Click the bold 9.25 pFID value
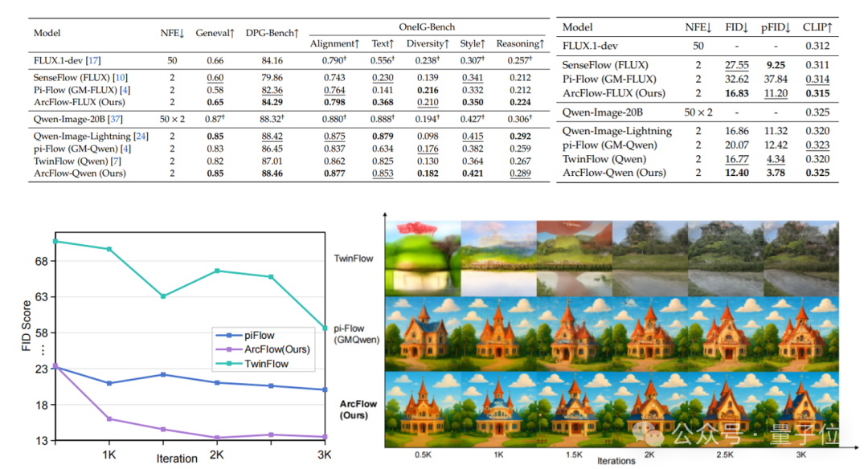The height and width of the screenshot is (469, 868). tap(776, 65)
